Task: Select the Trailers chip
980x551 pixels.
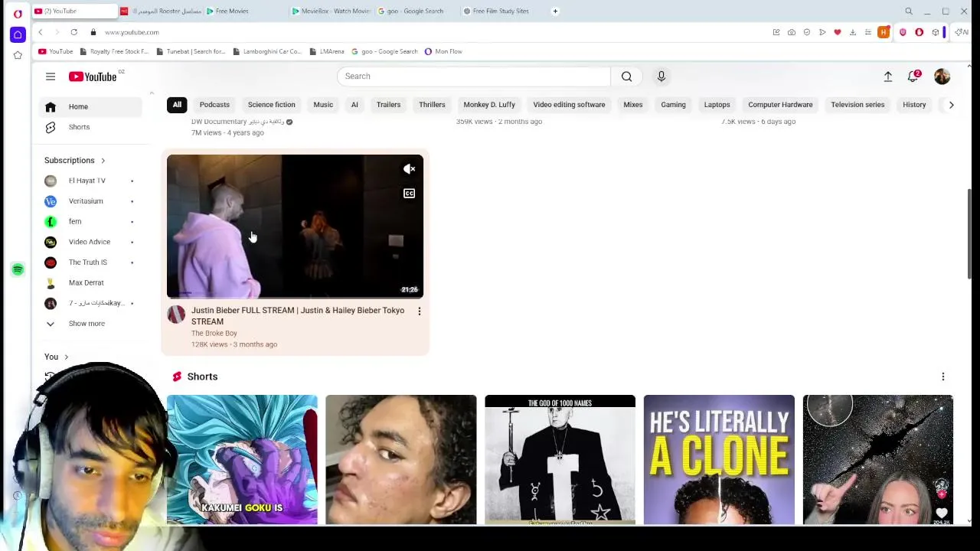Action: (388, 105)
